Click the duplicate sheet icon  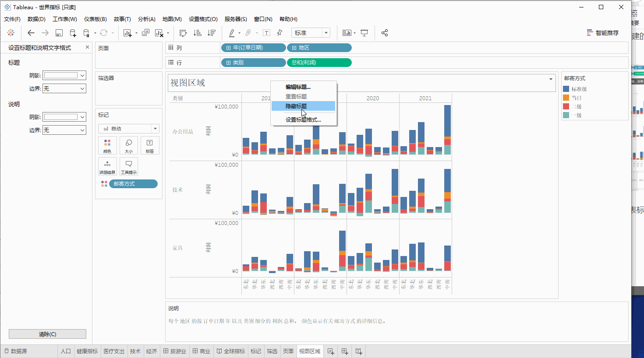(x=145, y=33)
